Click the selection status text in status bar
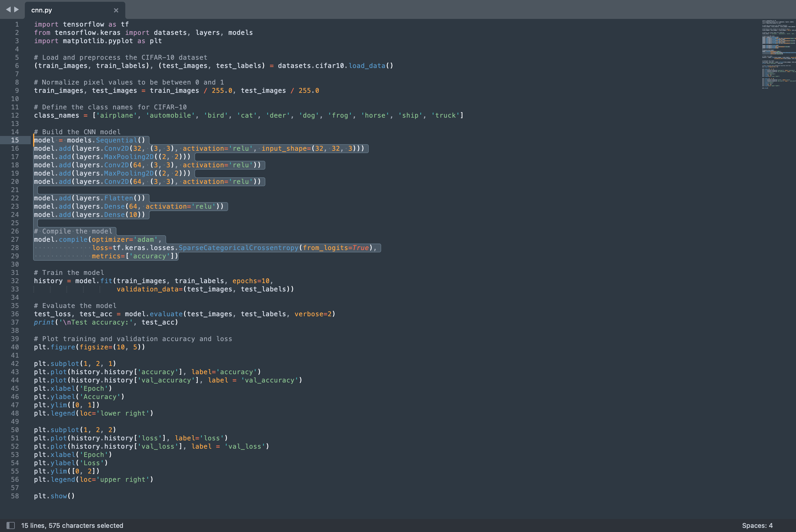 pos(72,525)
